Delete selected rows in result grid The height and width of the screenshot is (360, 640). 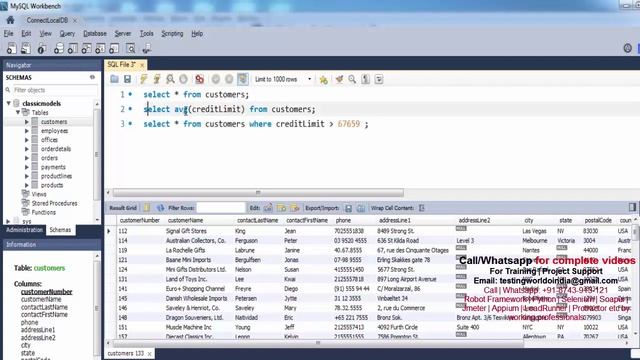tap(295, 208)
